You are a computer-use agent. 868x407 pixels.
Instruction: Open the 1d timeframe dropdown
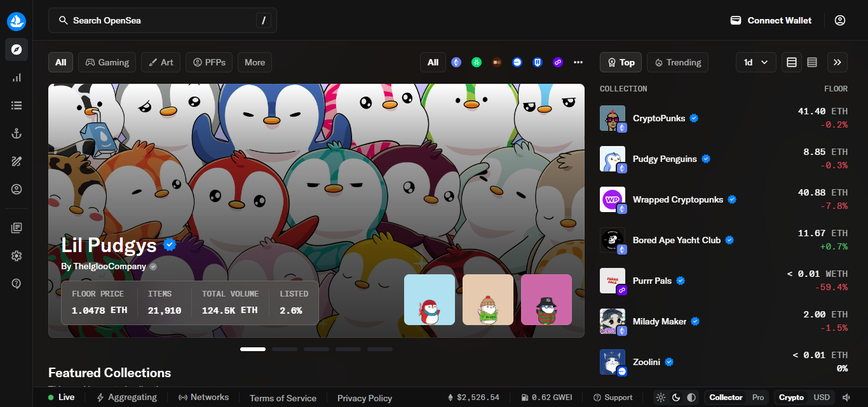click(756, 62)
